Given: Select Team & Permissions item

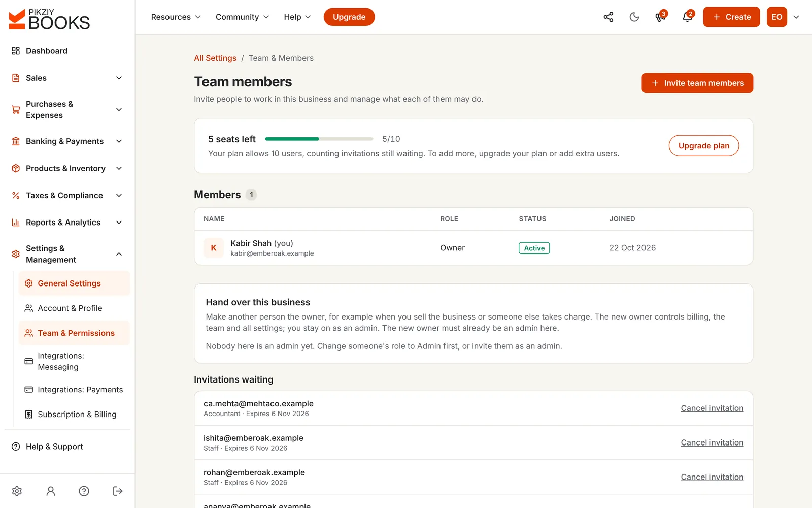Looking at the screenshot, I should [74, 333].
